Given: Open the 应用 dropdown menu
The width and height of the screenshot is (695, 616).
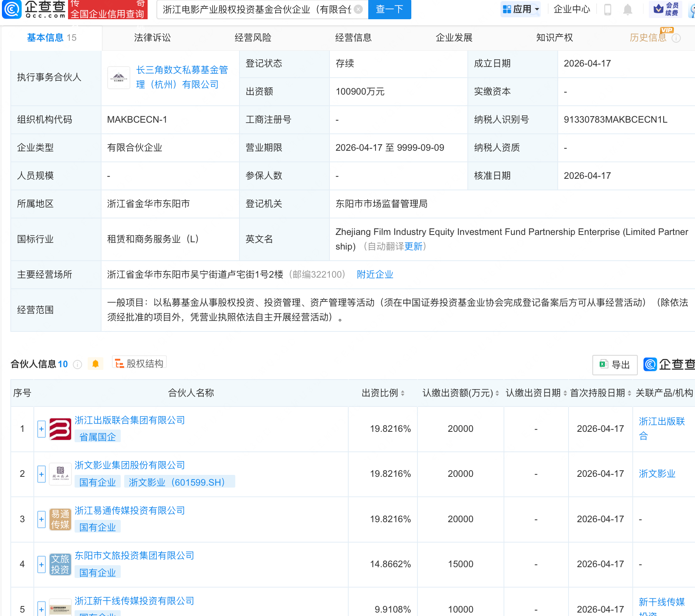Looking at the screenshot, I should pos(520,9).
